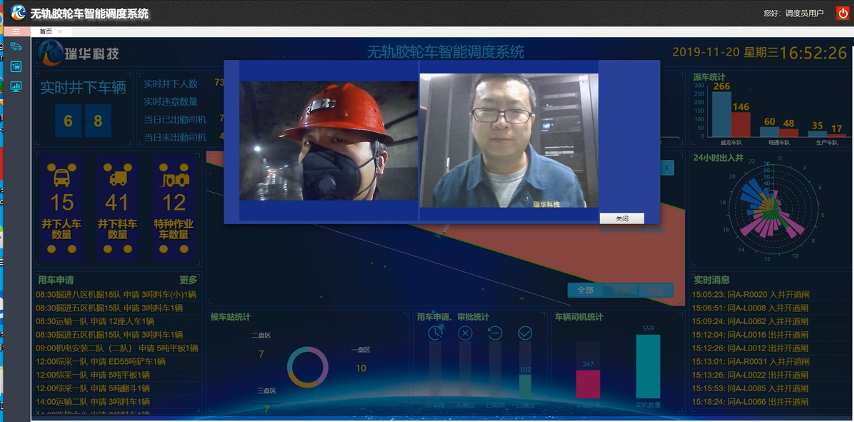The height and width of the screenshot is (422, 854).
Task: Open the second sidebar panel icon
Action: (16, 66)
